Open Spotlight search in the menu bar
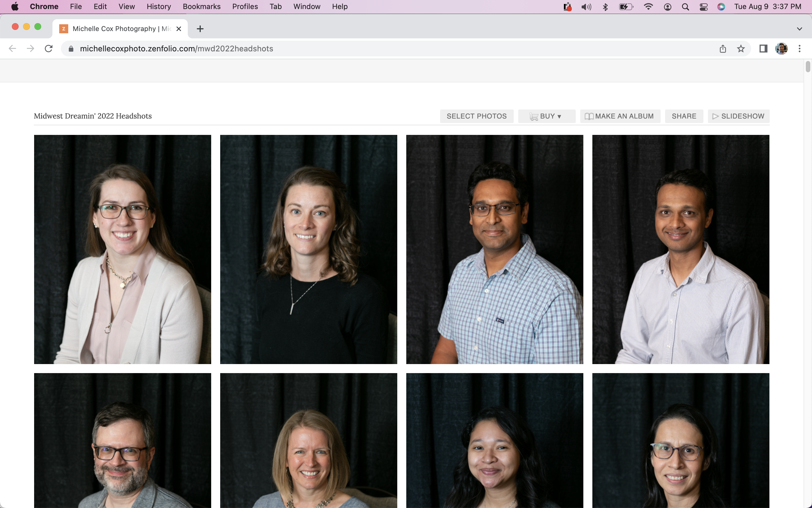 click(685, 7)
